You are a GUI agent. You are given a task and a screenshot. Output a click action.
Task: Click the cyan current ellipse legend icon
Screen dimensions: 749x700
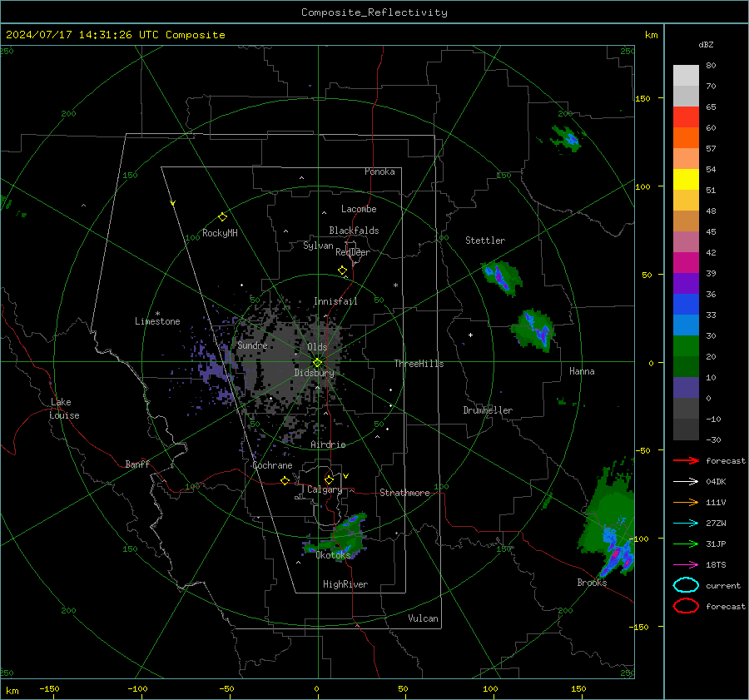(686, 585)
